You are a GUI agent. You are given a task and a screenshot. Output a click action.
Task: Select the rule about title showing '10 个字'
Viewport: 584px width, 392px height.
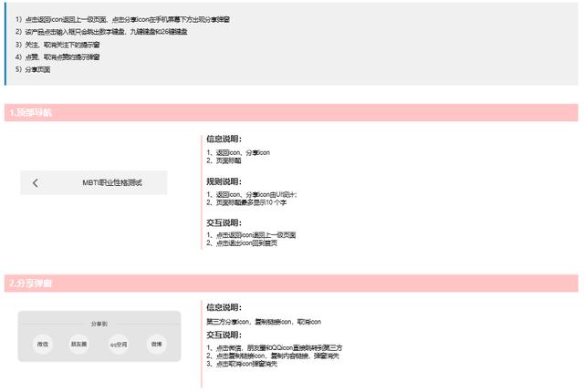(x=246, y=202)
